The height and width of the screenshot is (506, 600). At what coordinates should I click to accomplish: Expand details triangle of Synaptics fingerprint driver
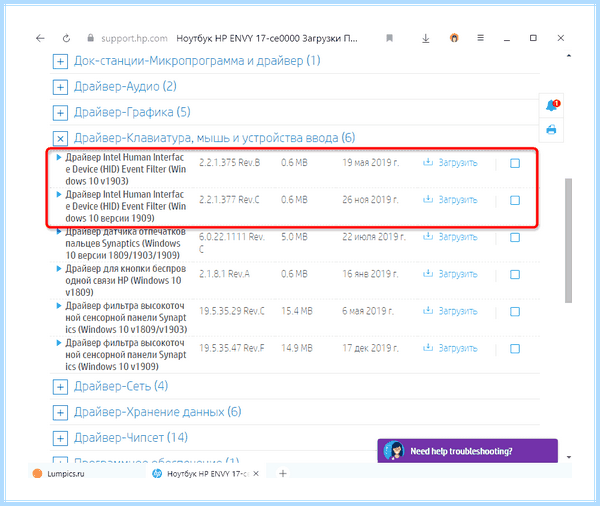tap(59, 232)
